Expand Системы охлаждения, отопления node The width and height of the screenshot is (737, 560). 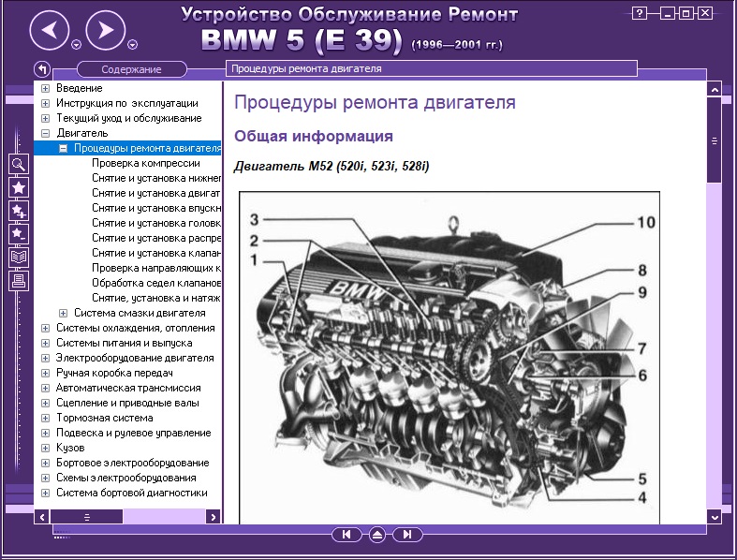point(45,328)
